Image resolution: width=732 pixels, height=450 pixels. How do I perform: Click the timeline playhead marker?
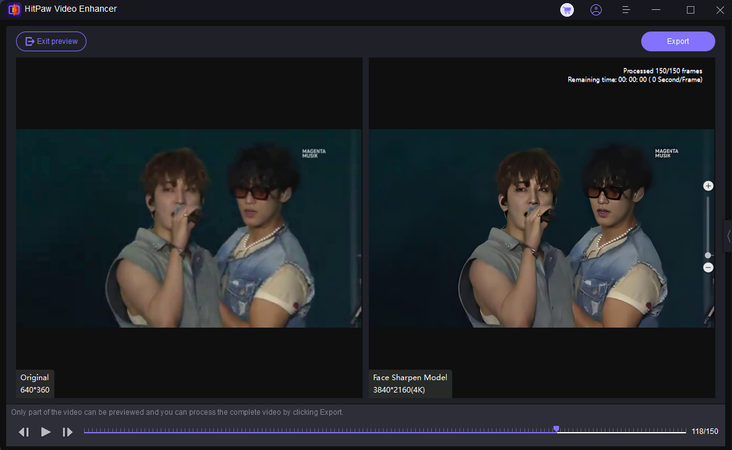[556, 429]
